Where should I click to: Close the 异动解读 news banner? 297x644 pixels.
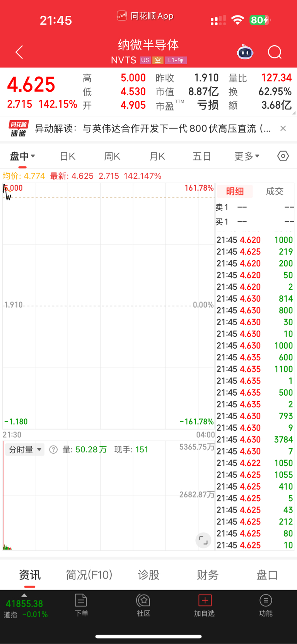tap(283, 128)
